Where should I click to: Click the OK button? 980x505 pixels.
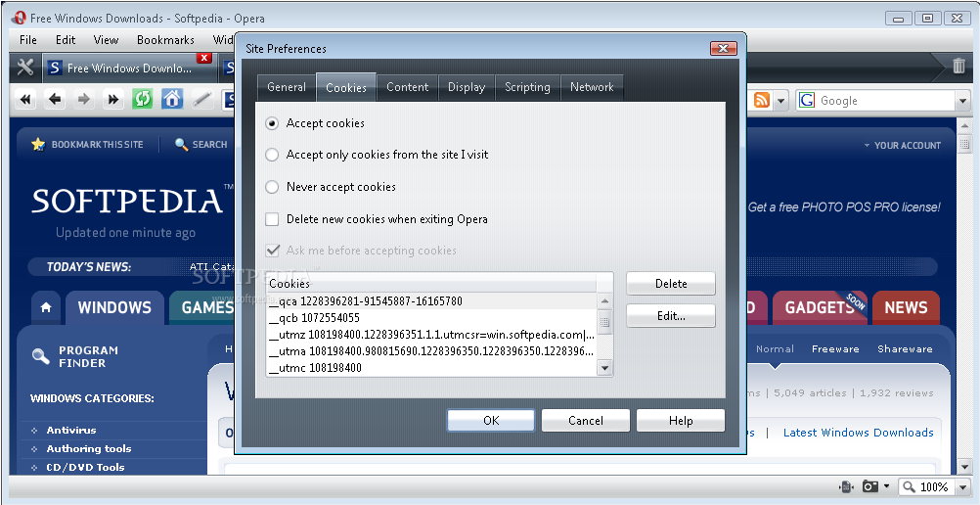[x=491, y=421]
